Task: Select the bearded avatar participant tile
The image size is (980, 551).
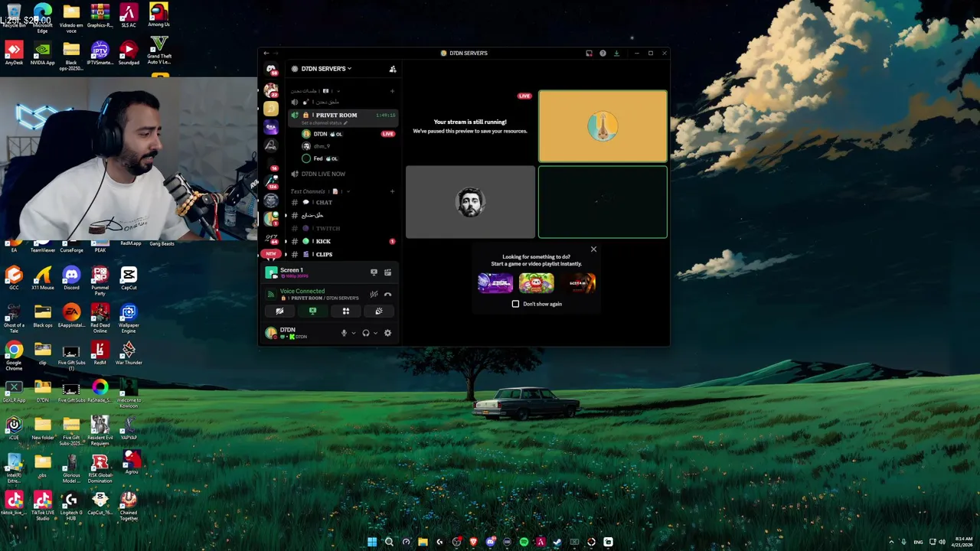Action: pyautogui.click(x=470, y=203)
